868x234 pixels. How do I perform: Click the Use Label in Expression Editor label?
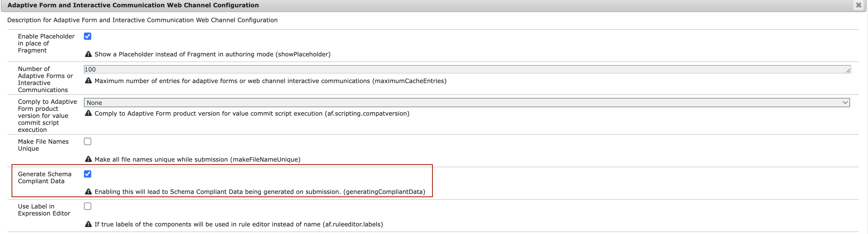click(44, 210)
